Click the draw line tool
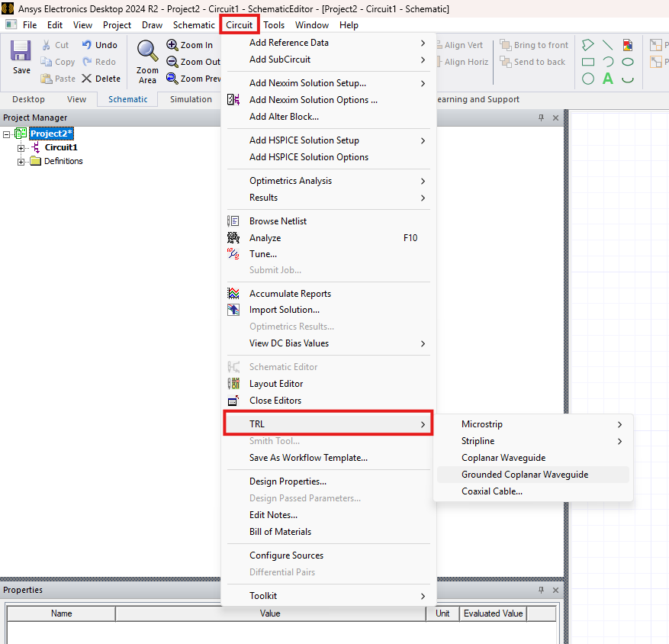The image size is (669, 644). pos(608,45)
